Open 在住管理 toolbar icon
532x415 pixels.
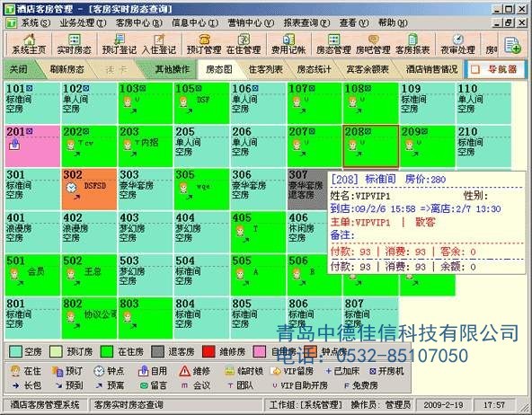pos(244,44)
